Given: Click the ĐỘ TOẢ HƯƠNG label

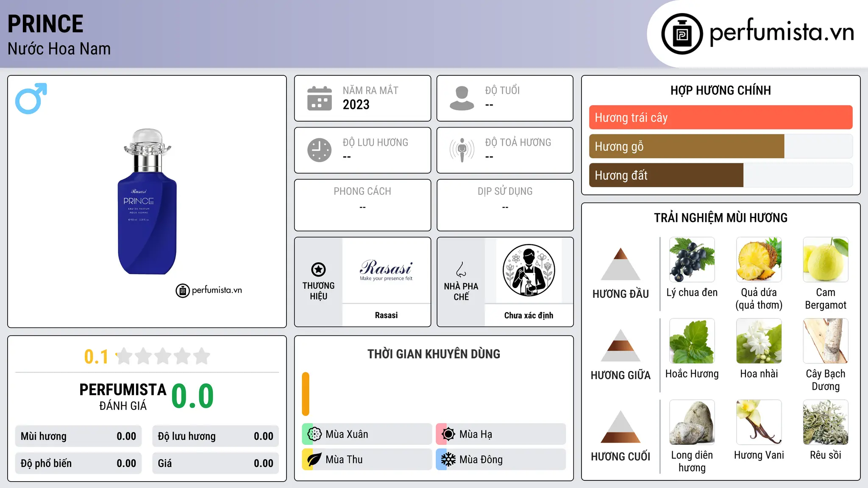Looking at the screenshot, I should (x=518, y=142).
